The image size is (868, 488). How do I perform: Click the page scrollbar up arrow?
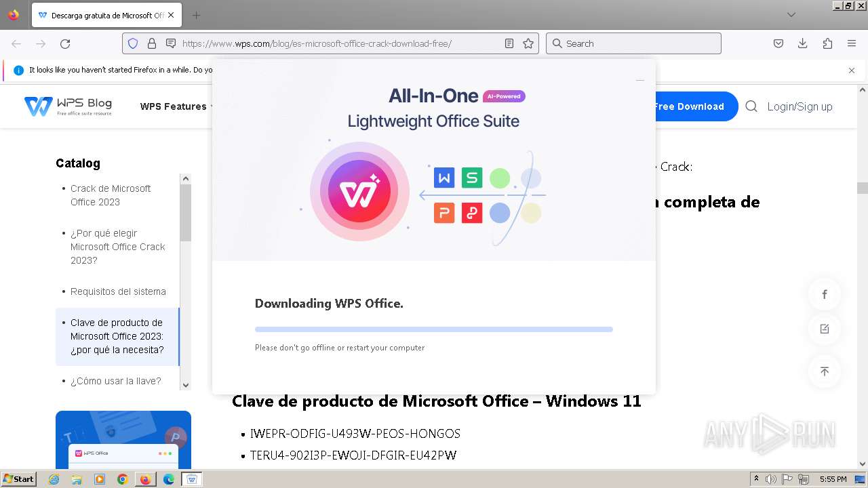(x=863, y=89)
